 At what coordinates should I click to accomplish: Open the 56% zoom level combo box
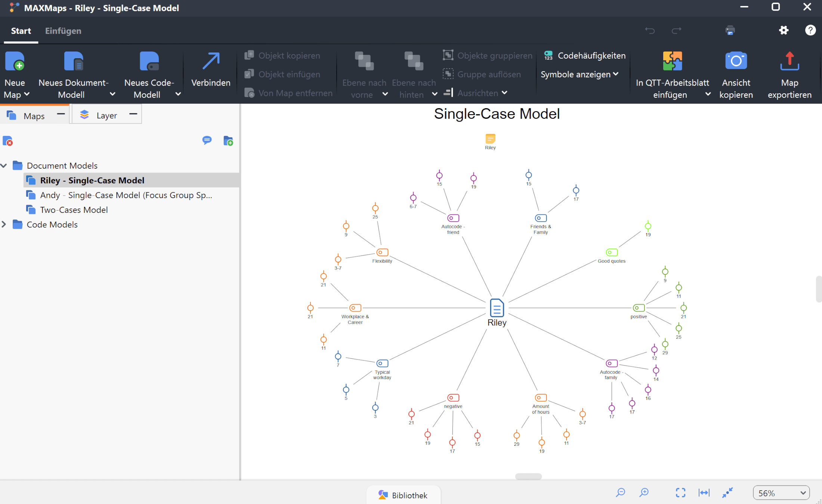point(781,493)
